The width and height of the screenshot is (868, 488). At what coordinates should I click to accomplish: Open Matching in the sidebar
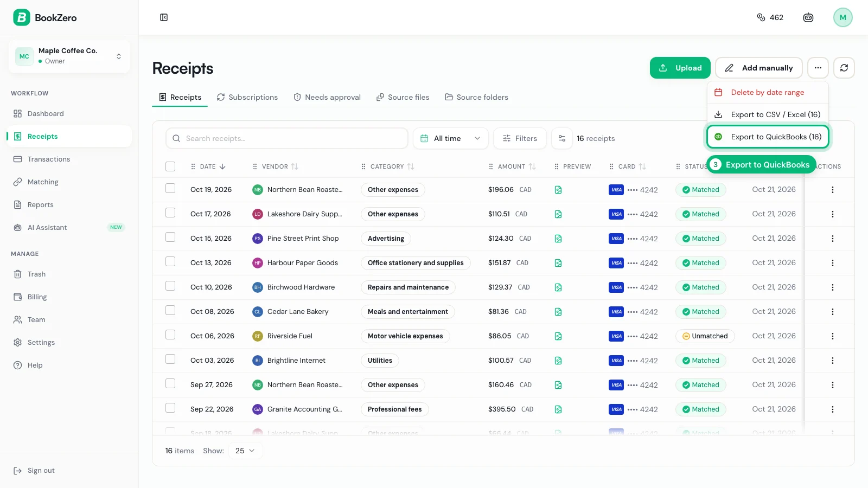(x=69, y=182)
